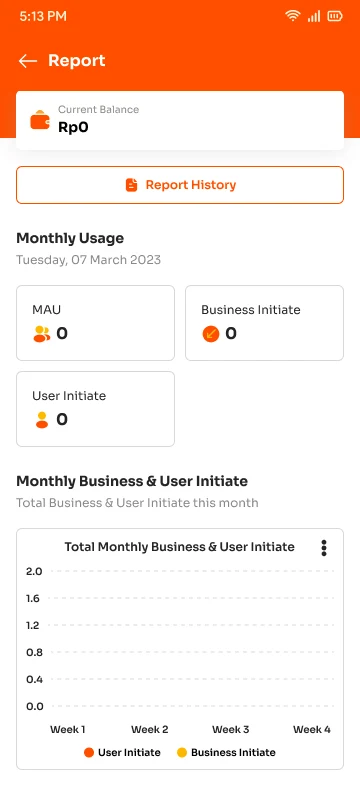Click the Monthly Business & User Initiate heading
This screenshot has width=360, height=800.
132,481
